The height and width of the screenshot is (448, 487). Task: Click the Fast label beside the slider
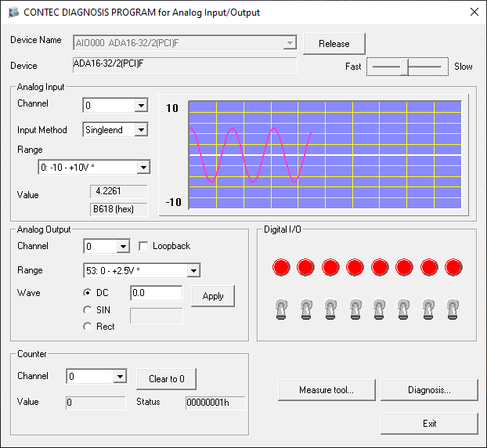(353, 67)
